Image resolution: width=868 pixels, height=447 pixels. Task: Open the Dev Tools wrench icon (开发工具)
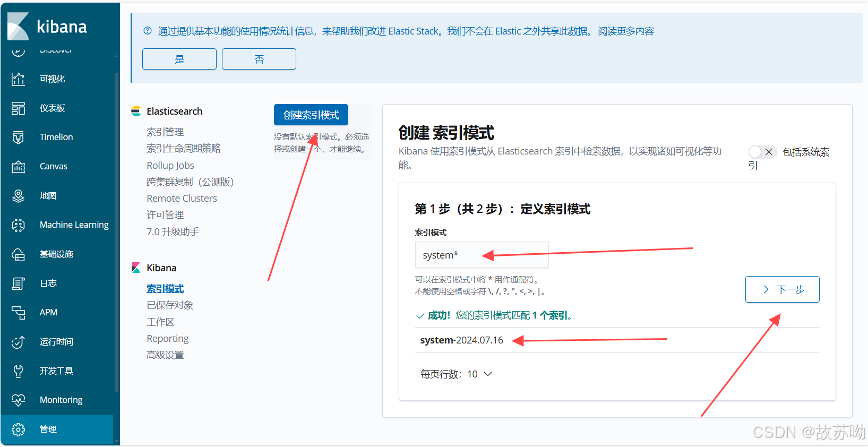(x=18, y=371)
